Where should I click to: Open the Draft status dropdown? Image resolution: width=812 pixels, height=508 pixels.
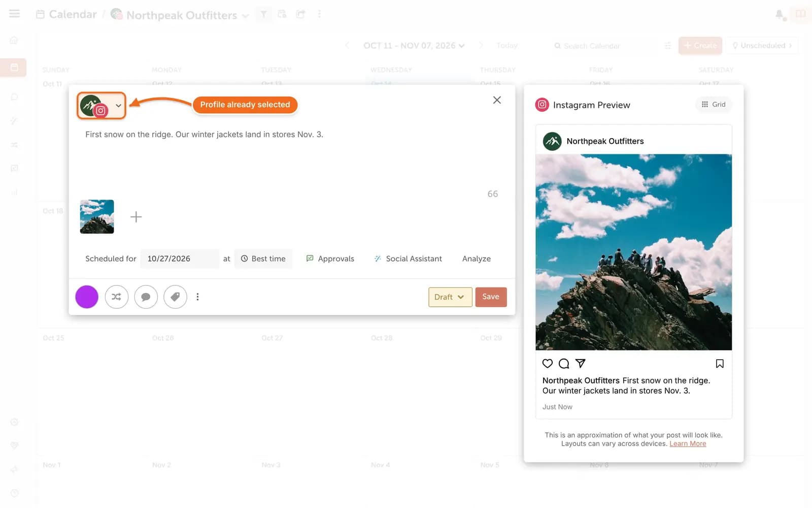pos(450,297)
